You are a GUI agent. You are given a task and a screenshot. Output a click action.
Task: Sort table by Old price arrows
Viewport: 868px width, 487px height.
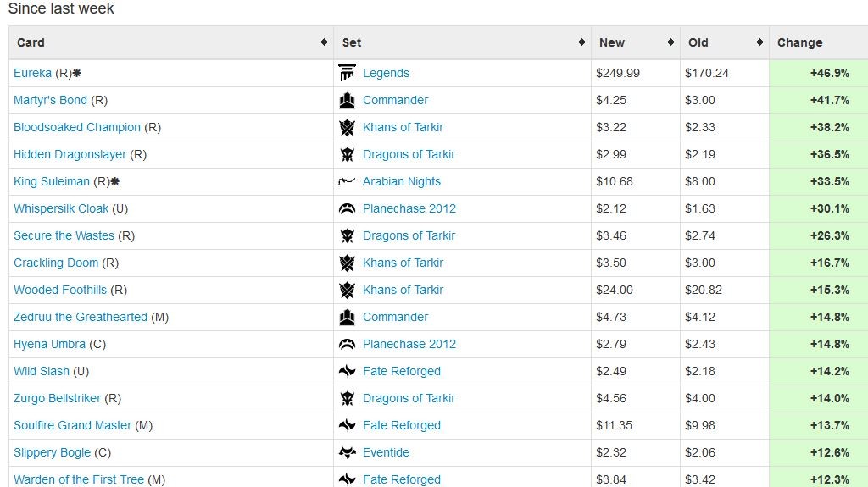tap(759, 42)
